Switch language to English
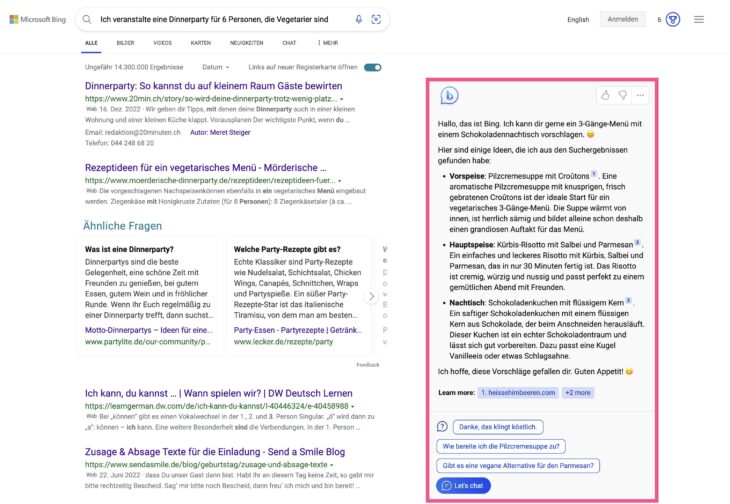730x504 pixels. click(x=578, y=20)
